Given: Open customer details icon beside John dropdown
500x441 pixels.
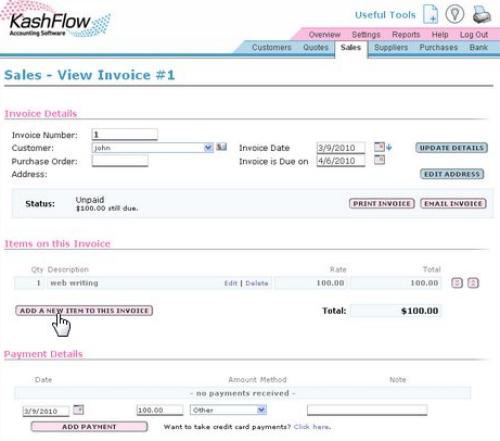Looking at the screenshot, I should [221, 147].
